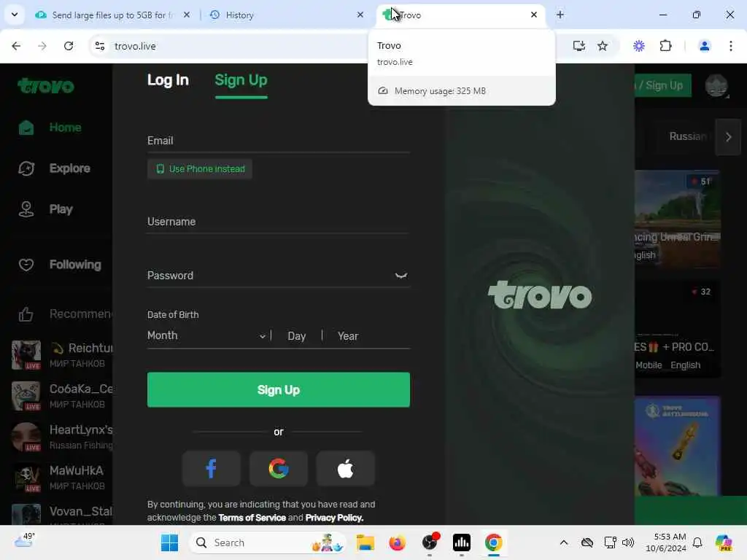
Task: Open the stream thumbnail with 51 viewers
Action: [677, 218]
